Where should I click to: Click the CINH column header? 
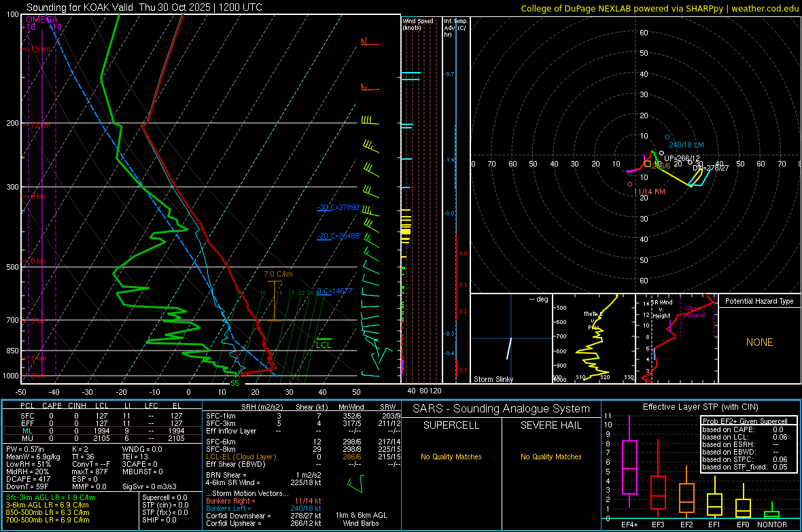(77, 406)
